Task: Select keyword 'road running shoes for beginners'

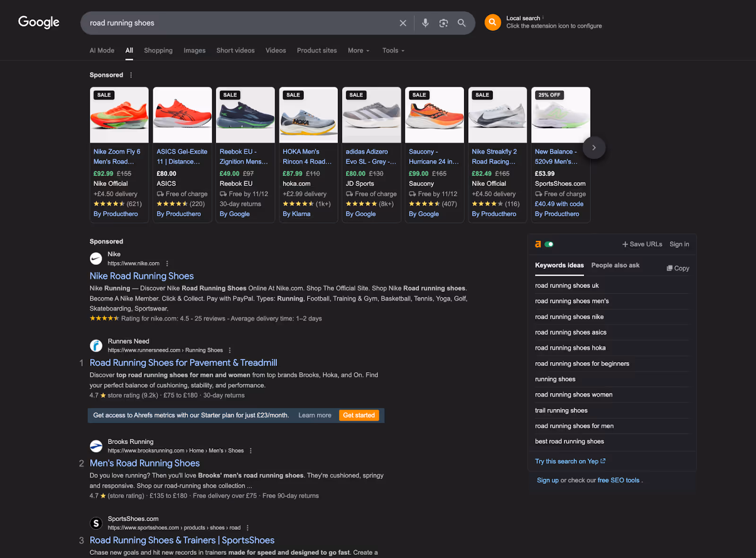Action: 582,364
